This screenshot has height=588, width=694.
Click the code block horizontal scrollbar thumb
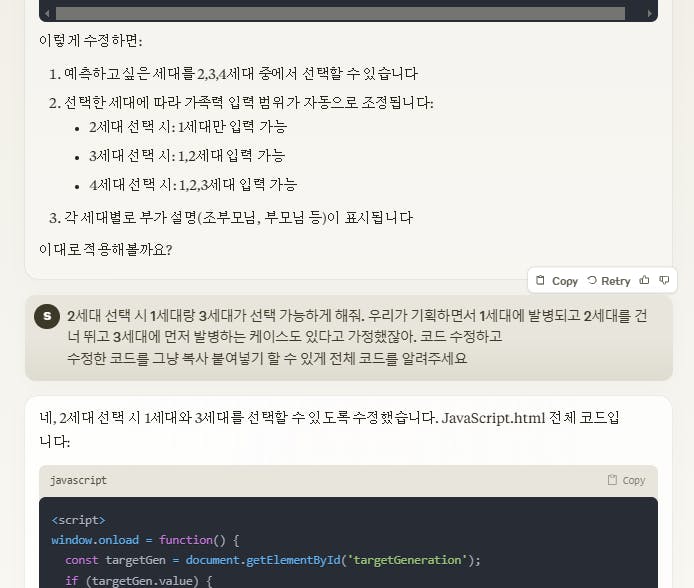coord(340,13)
